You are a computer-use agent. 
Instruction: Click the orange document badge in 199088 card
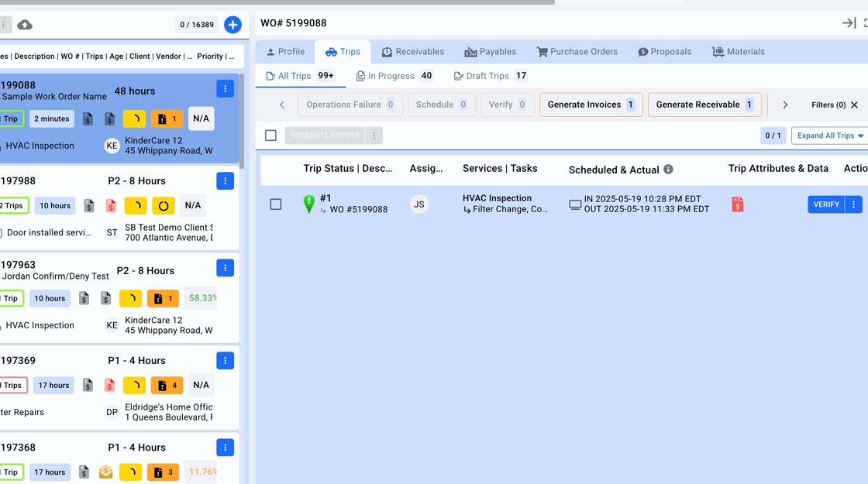167,119
